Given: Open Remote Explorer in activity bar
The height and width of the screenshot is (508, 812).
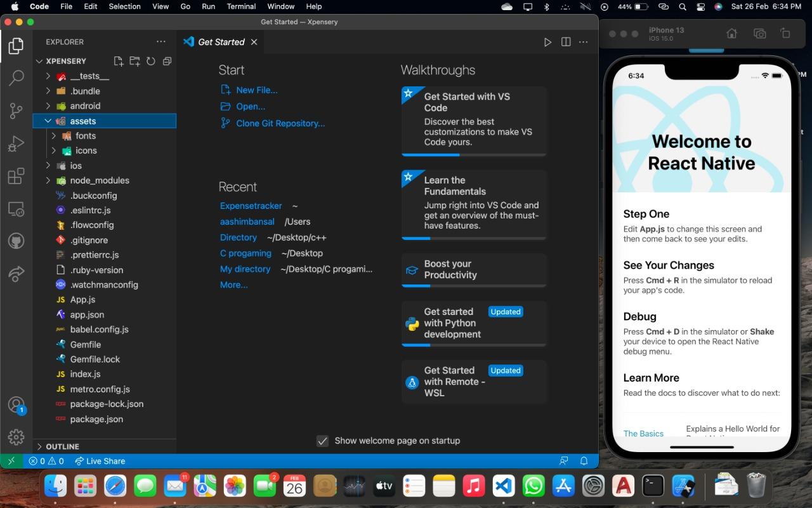Looking at the screenshot, I should (x=16, y=209).
